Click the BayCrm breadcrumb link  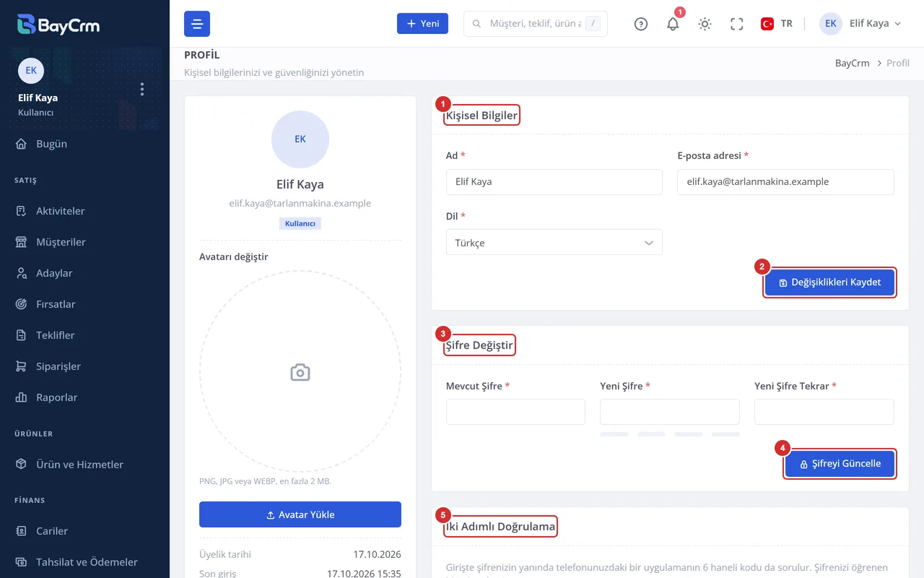pyautogui.click(x=853, y=63)
